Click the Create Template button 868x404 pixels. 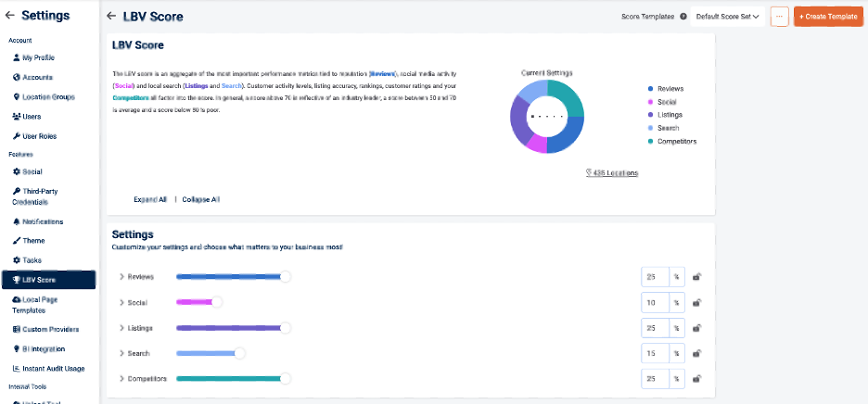(828, 17)
